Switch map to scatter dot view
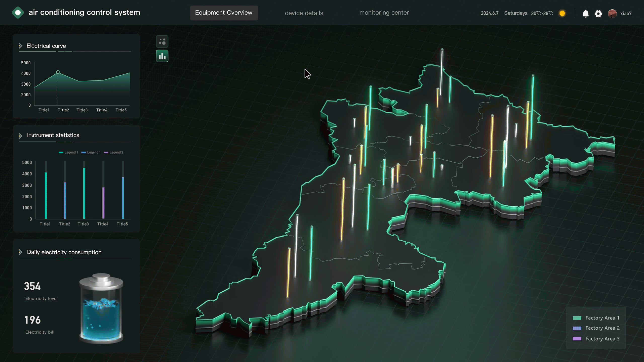 click(x=162, y=41)
